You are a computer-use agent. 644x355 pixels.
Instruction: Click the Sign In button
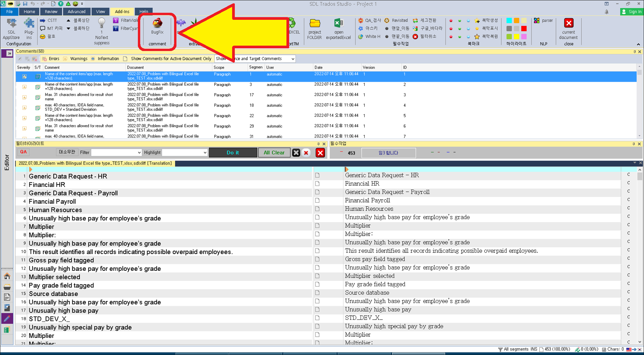631,12
